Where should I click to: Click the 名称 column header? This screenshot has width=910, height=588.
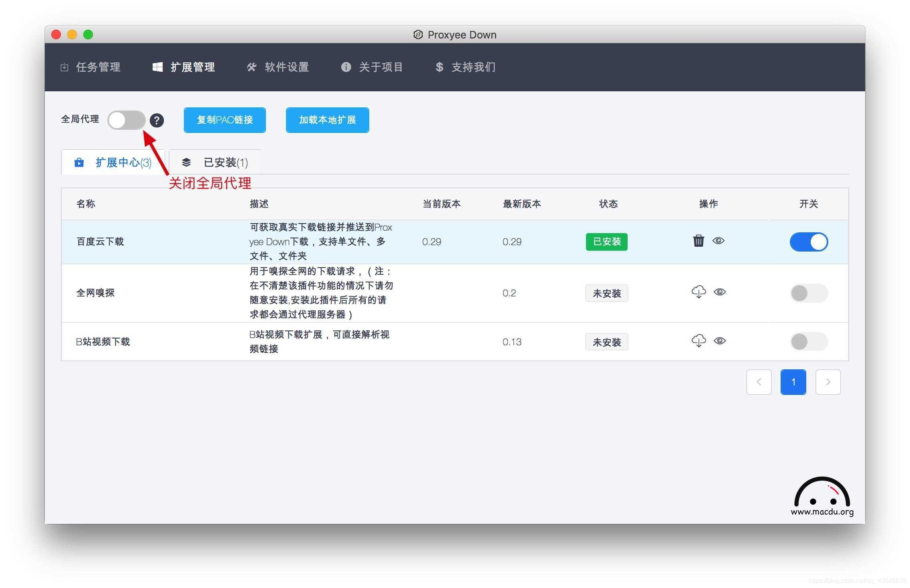[x=86, y=204]
